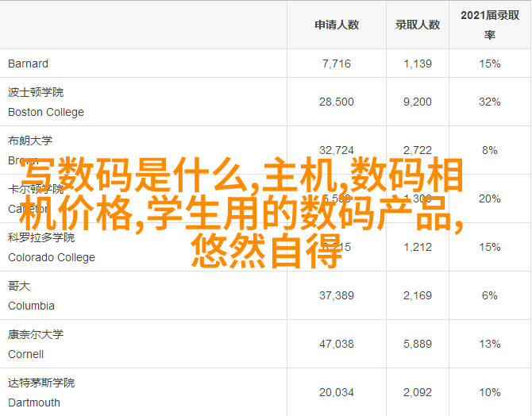Select the Barnard row name
Viewport: 532px width, 416px height.
(x=28, y=64)
